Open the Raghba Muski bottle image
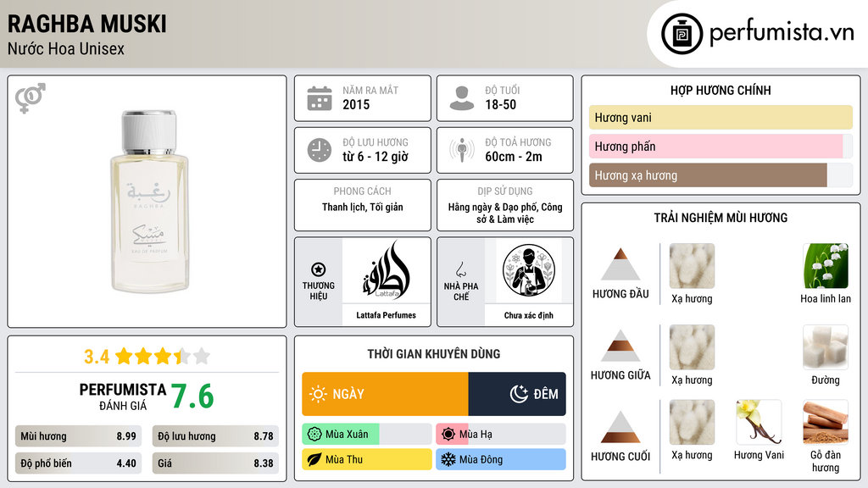This screenshot has width=868, height=488. 149,202
